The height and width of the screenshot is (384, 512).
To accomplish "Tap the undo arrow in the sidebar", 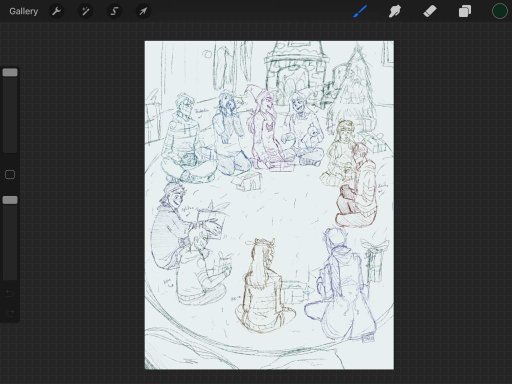I will (x=10, y=293).
